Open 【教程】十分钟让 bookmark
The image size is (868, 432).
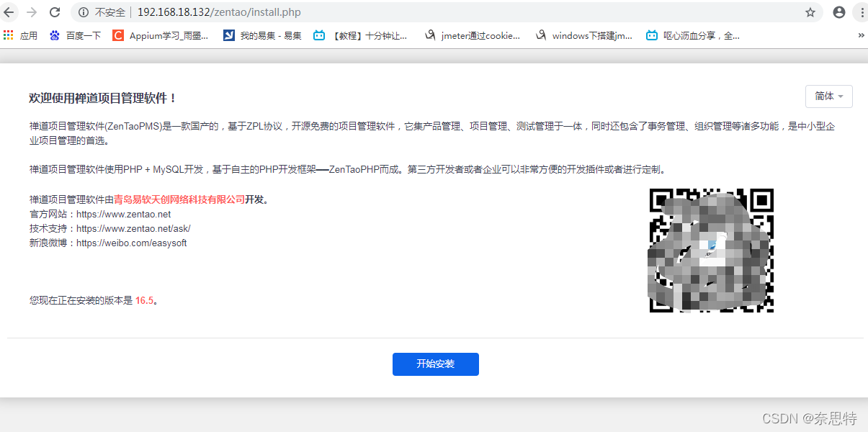pos(370,35)
